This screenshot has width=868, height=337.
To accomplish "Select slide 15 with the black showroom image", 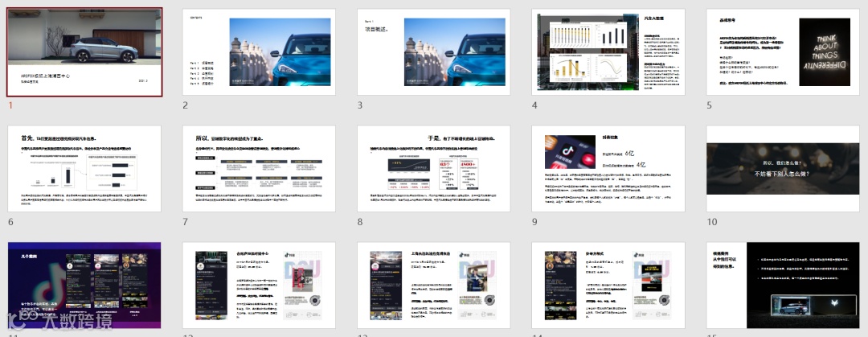I will (x=783, y=286).
